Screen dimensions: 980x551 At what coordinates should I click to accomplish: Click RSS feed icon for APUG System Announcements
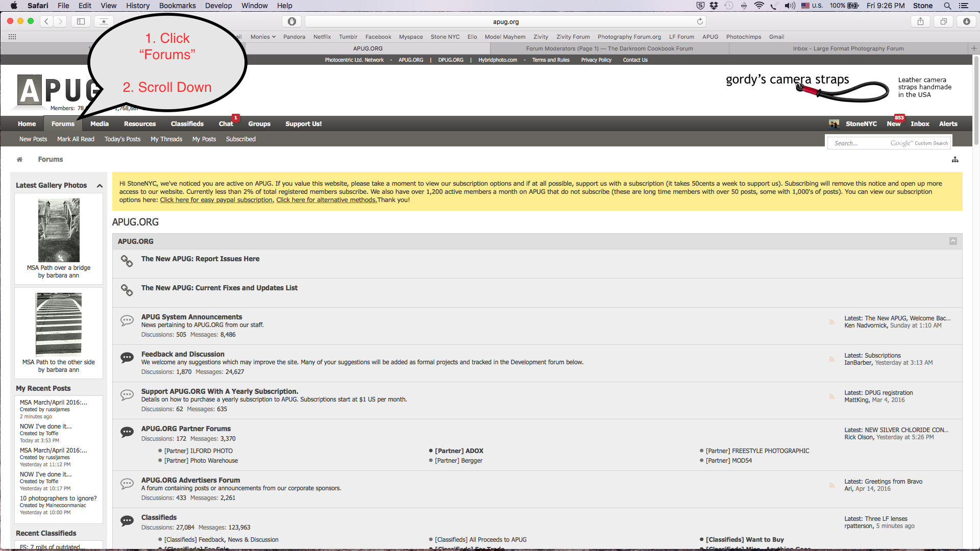coord(832,322)
